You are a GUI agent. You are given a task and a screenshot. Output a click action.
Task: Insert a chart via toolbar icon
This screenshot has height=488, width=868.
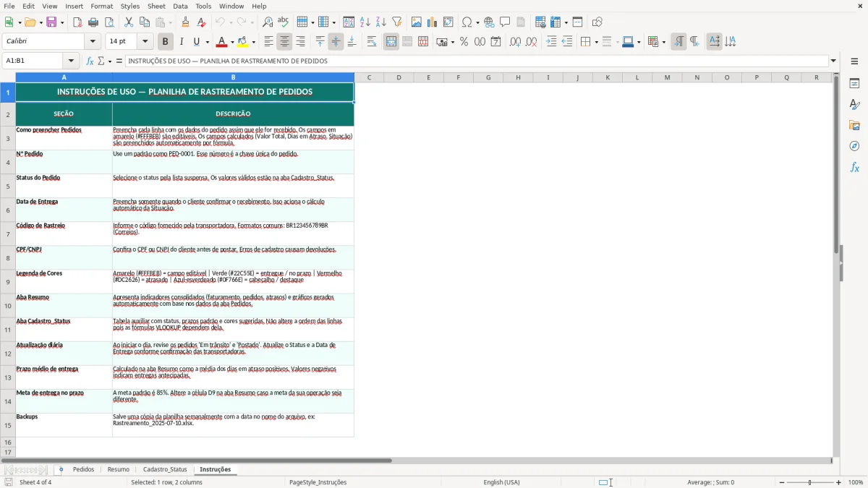[x=433, y=22]
